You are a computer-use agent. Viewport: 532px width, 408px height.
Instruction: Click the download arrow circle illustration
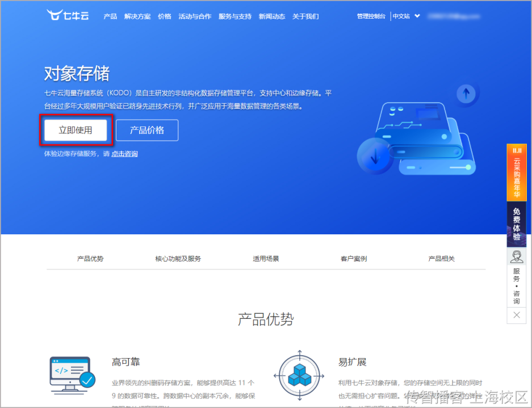[375, 157]
